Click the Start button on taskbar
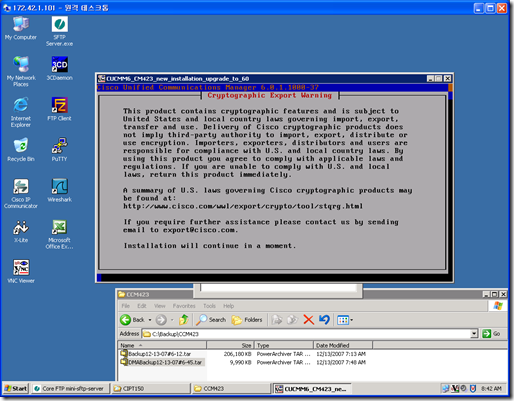The height and width of the screenshot is (401, 514). point(16,388)
